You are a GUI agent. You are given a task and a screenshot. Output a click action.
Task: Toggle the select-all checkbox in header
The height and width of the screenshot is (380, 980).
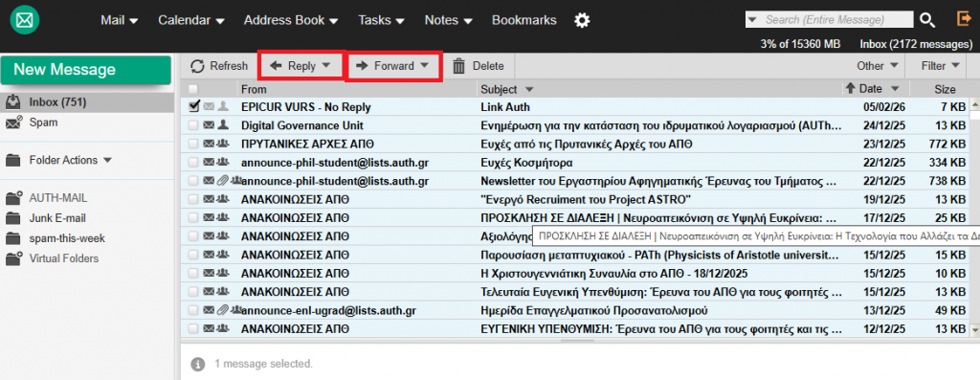(x=193, y=89)
